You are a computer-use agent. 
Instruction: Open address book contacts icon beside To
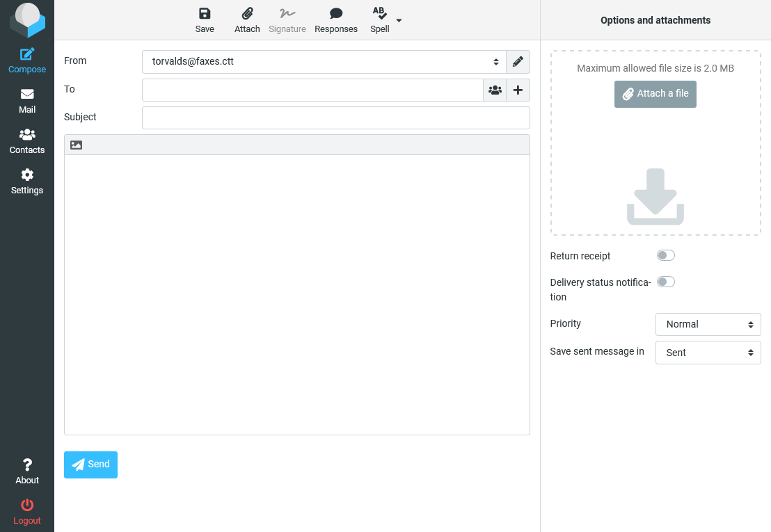point(495,90)
